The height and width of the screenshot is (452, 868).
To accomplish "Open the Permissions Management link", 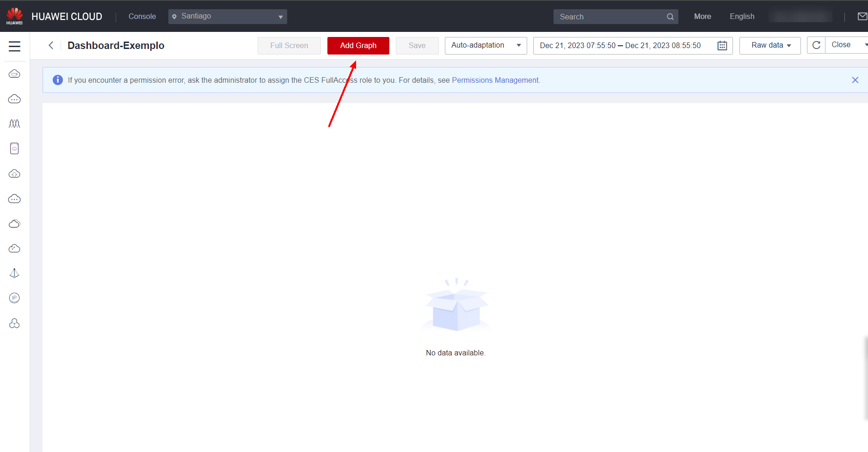I will 495,80.
